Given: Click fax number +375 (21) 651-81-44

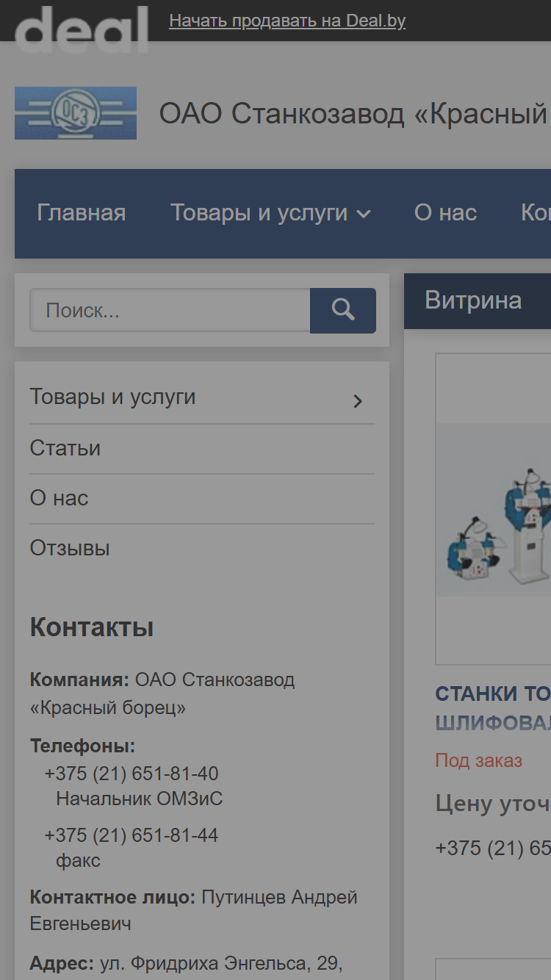Looking at the screenshot, I should pyautogui.click(x=132, y=836).
